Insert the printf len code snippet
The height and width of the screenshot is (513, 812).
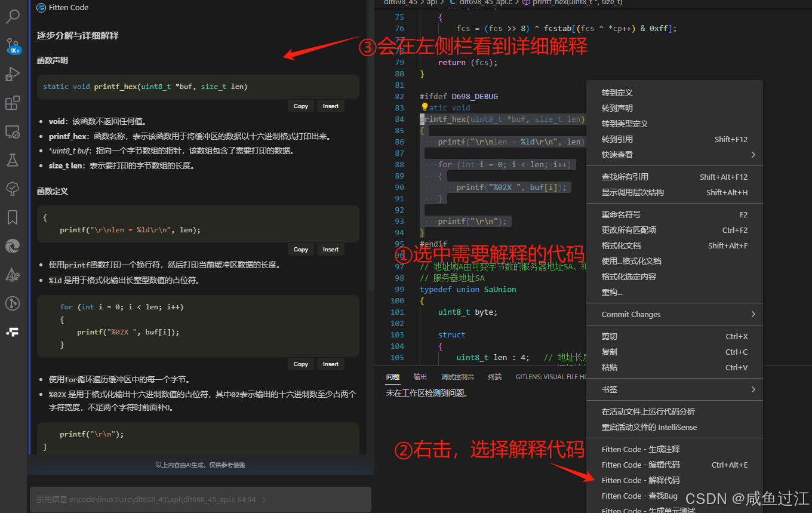331,250
